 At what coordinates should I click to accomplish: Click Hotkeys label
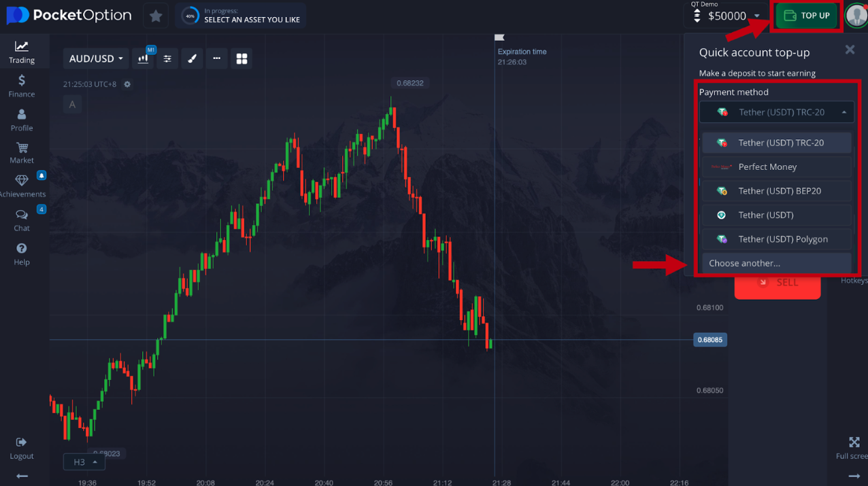(x=854, y=281)
